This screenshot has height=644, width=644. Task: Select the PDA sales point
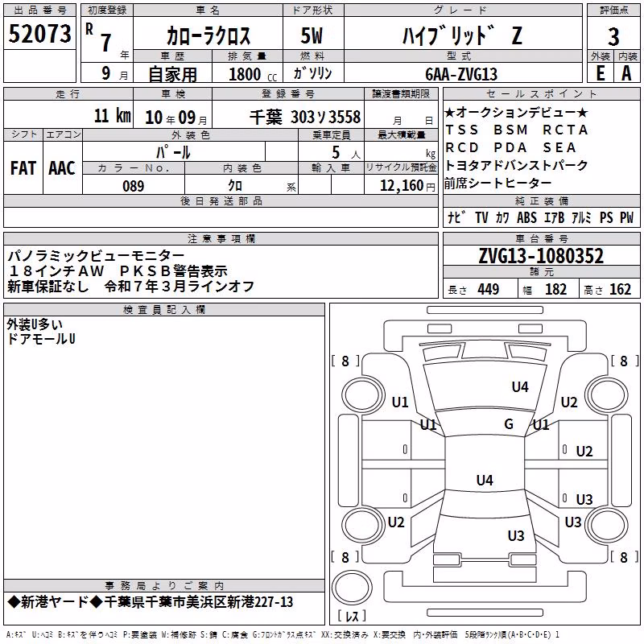click(x=510, y=147)
